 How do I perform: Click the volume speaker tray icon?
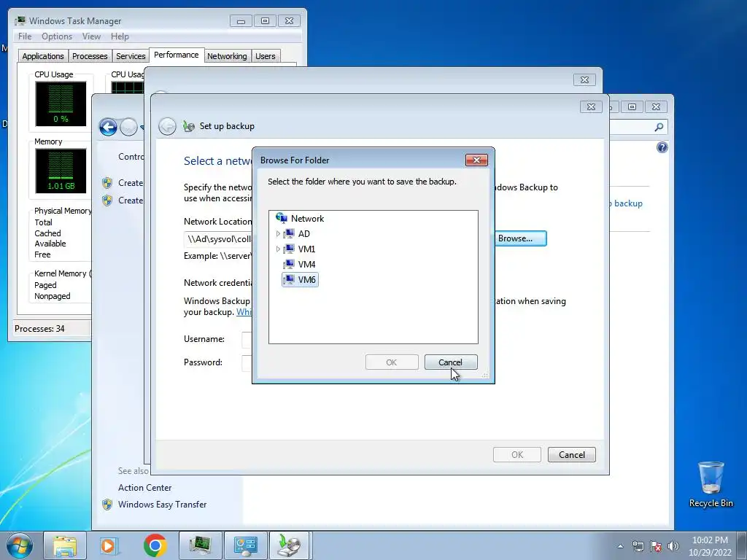pyautogui.click(x=673, y=546)
